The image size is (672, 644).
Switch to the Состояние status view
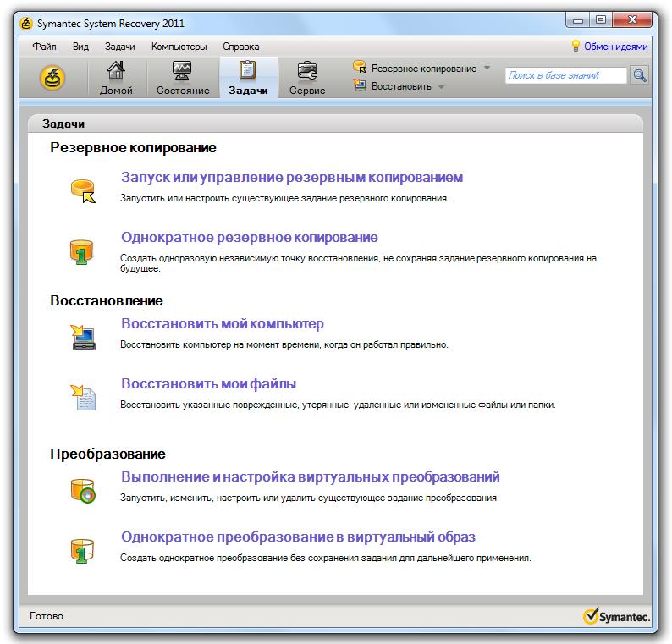tap(183, 78)
